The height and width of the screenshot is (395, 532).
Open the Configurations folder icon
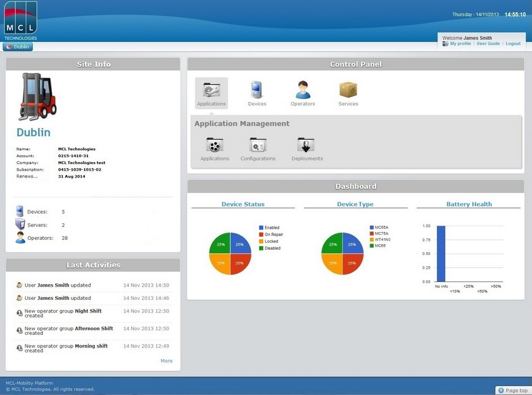(258, 145)
